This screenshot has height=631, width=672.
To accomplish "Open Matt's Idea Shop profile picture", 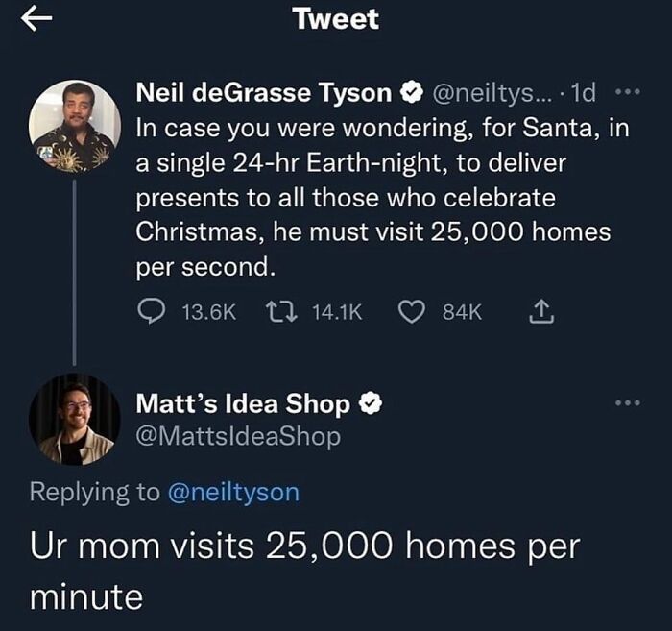I will pos(74,420).
